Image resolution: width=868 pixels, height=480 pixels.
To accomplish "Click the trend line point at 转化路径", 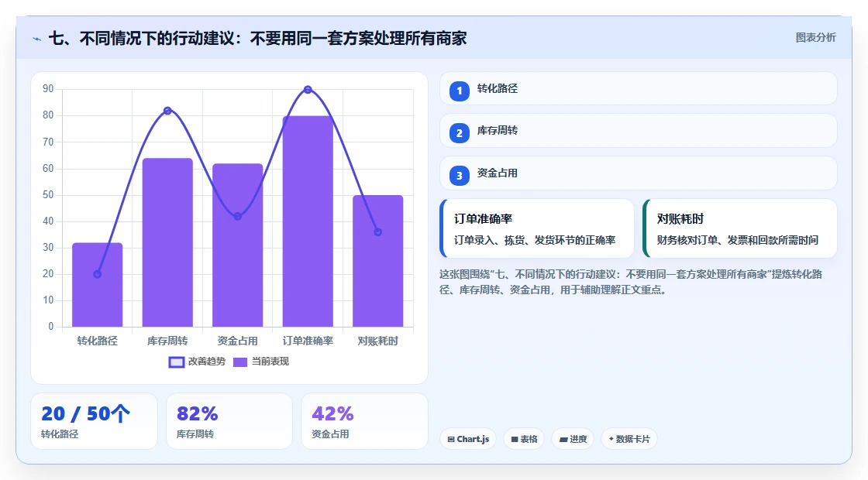I will [x=98, y=274].
